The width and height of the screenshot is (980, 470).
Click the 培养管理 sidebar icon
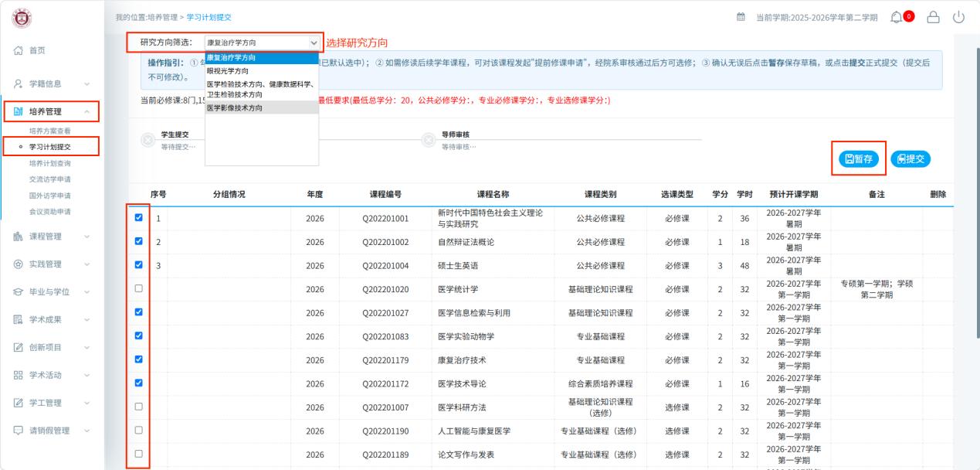point(16,112)
